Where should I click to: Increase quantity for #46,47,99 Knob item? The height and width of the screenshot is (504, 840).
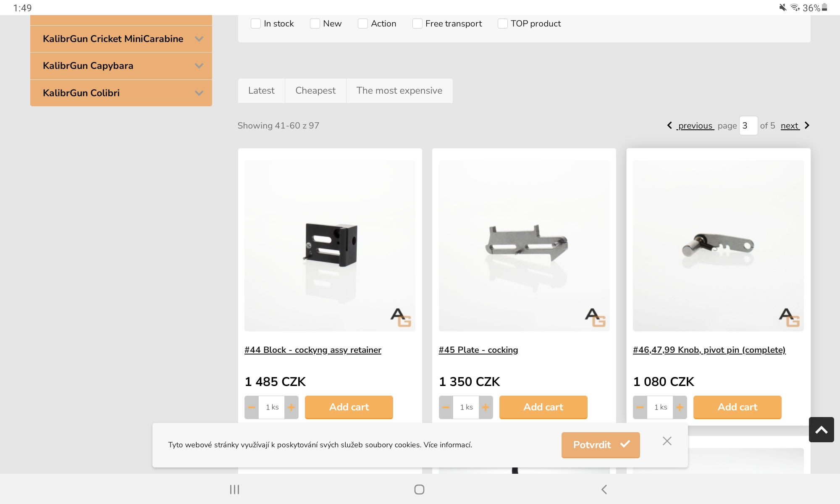click(680, 407)
